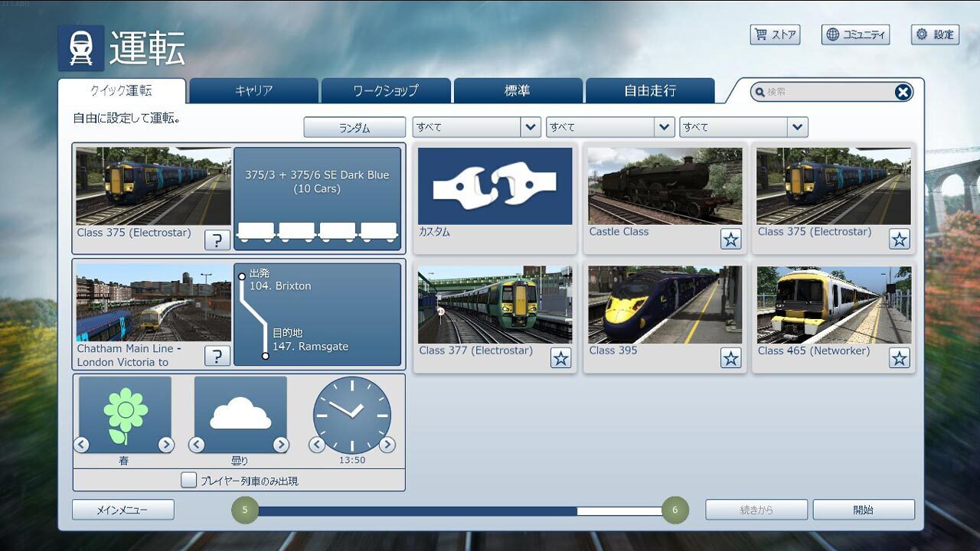
Task: Open the cloudy weather selector icon
Action: 240,413
